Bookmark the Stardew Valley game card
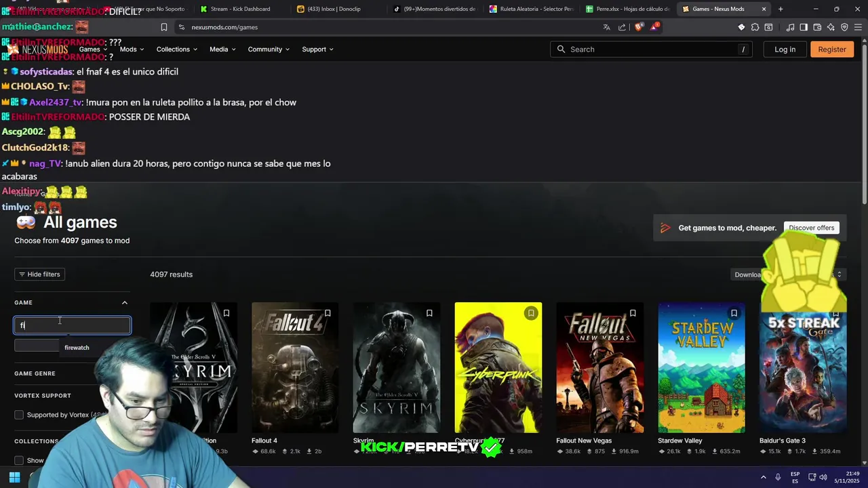The image size is (868, 488). [734, 313]
